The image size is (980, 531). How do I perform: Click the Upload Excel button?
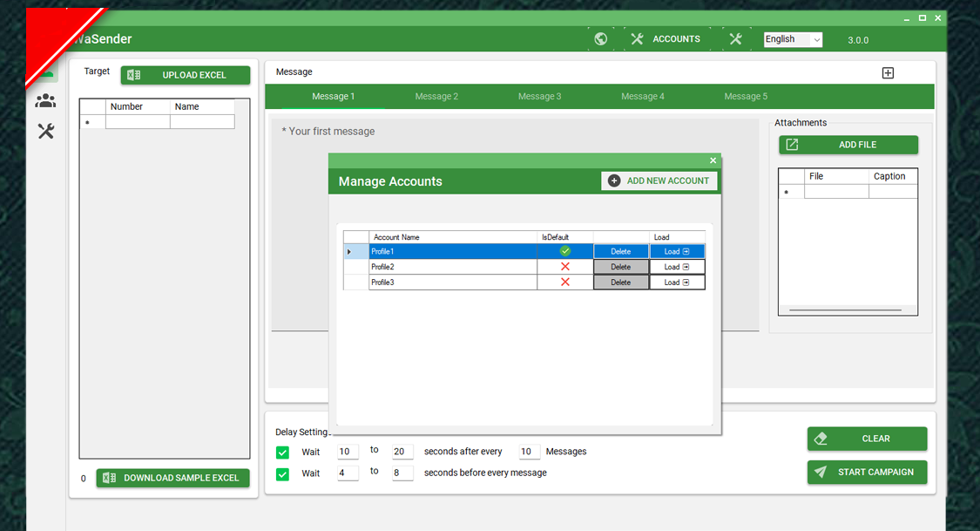(185, 75)
